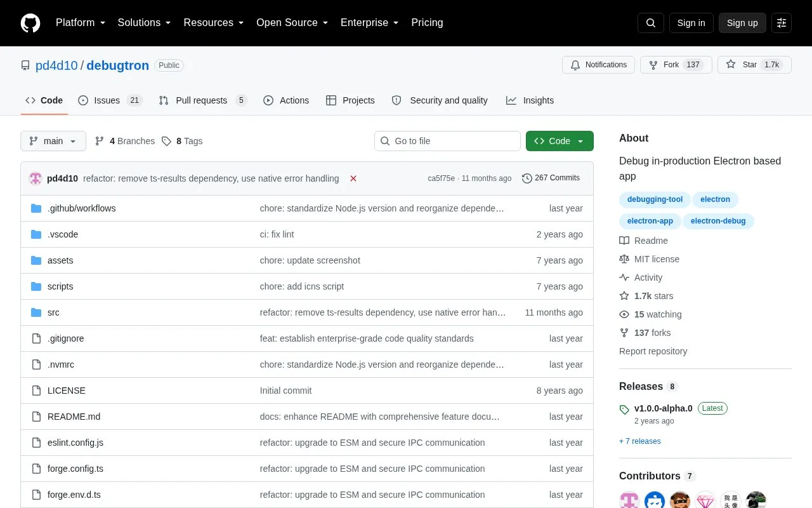The image size is (812, 508).
Task: Open GitHub home via the Octocat logo
Action: [x=30, y=23]
